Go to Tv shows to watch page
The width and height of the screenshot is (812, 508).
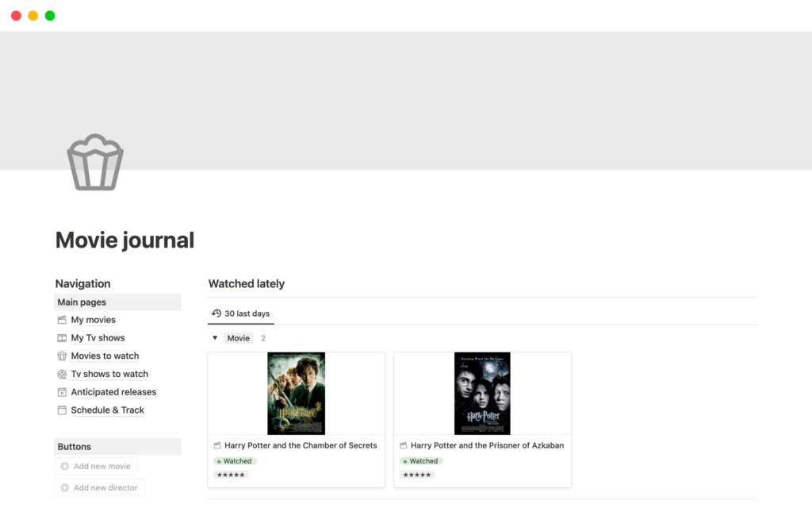[x=109, y=375]
